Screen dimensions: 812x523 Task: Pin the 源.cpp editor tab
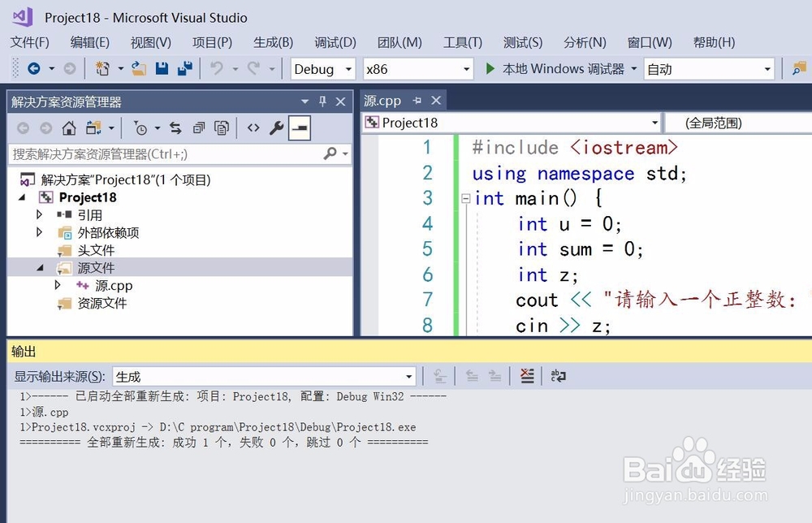click(x=417, y=101)
